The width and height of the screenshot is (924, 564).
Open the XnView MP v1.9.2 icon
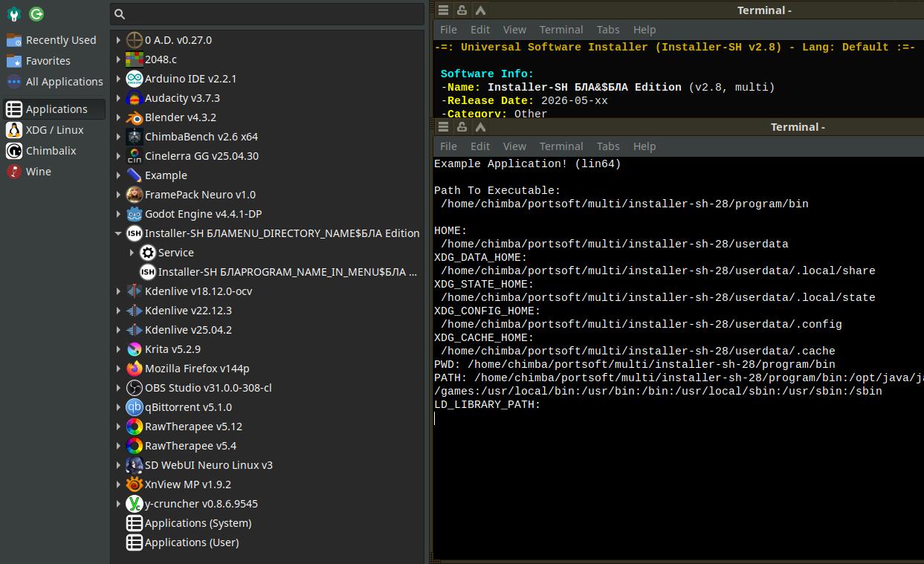[134, 484]
